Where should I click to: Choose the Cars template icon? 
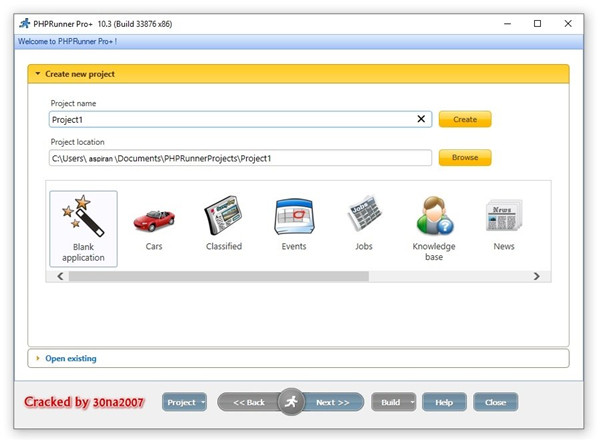153,220
